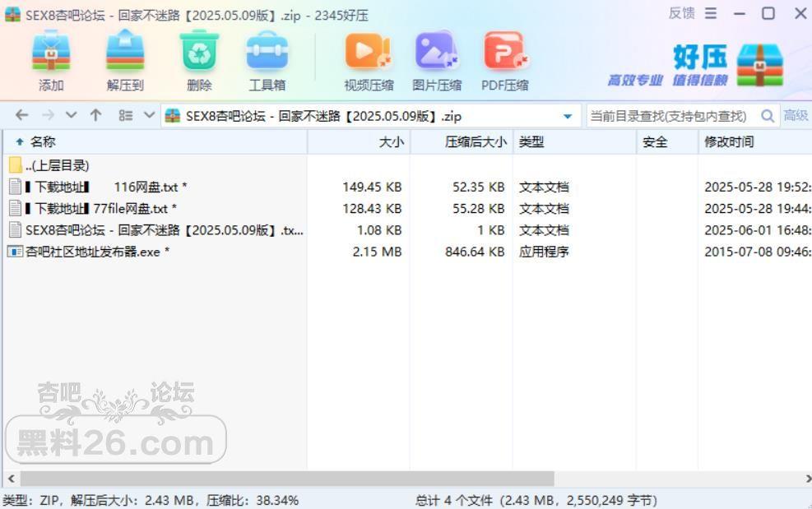
Task: Open 高级 advanced search link
Action: click(x=796, y=115)
